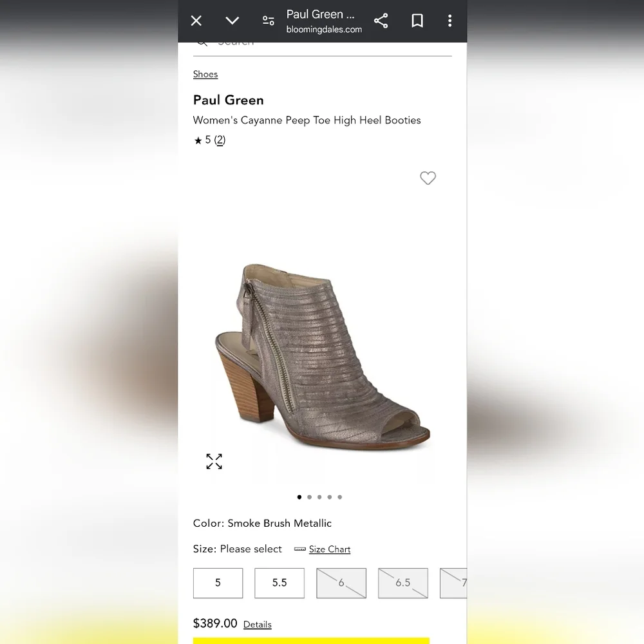Select shoe size 5.5
This screenshot has width=644, height=644.
(279, 583)
